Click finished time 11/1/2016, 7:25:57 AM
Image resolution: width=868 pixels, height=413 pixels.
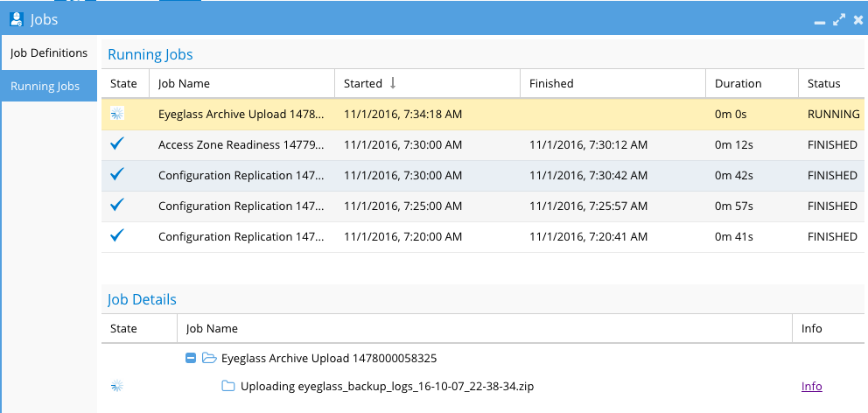click(588, 206)
